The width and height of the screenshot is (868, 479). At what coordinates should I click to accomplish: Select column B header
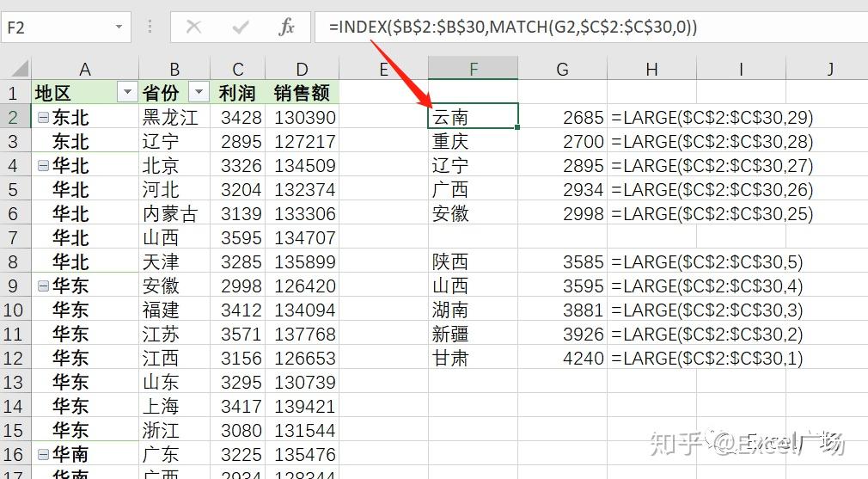pyautogui.click(x=174, y=69)
